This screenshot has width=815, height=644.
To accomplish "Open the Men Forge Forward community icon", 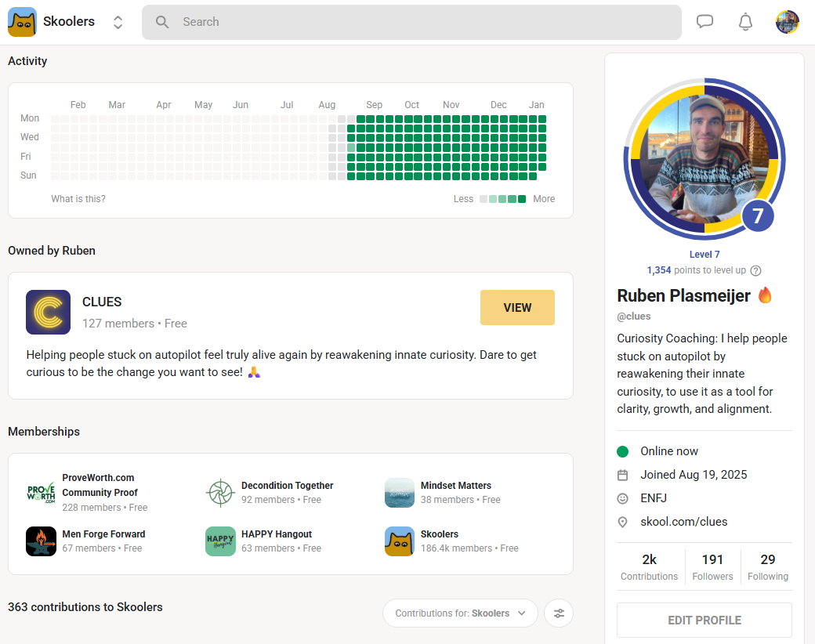I will pos(41,541).
